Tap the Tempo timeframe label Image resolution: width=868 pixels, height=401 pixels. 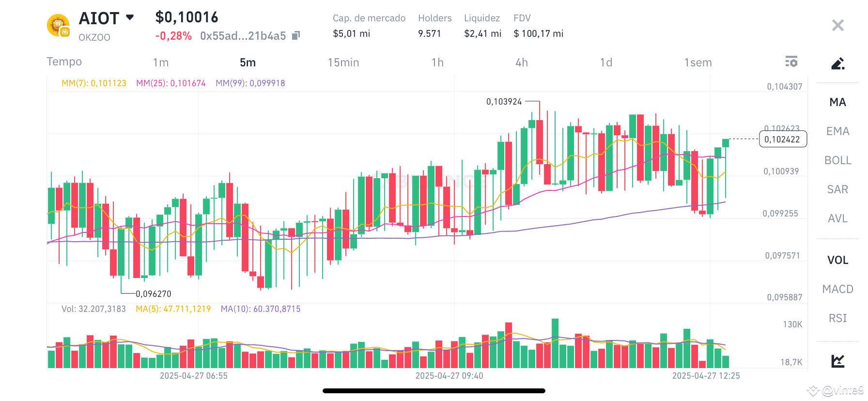point(64,62)
